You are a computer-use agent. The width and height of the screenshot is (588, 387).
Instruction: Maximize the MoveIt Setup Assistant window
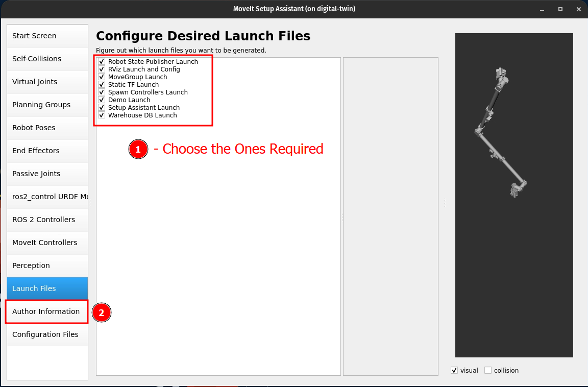560,9
